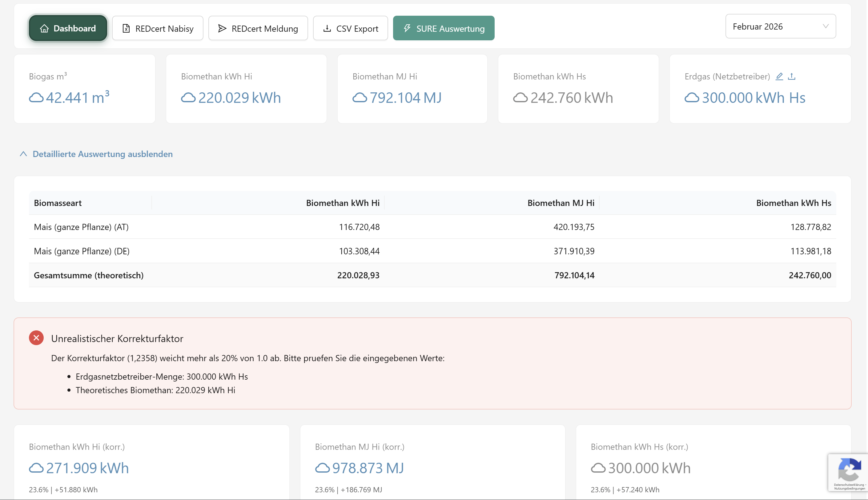The width and height of the screenshot is (868, 500).
Task: Switch to the Dashboard tab
Action: (68, 28)
